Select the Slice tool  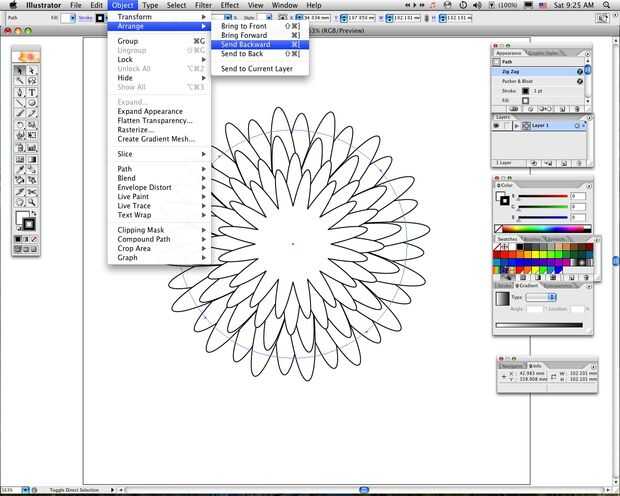(x=19, y=192)
